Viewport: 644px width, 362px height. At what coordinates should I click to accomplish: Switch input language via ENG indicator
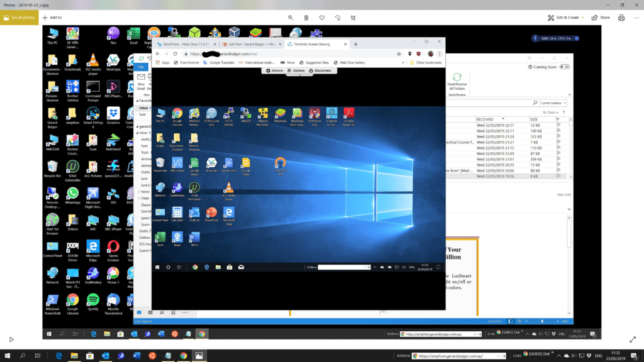[599, 356]
